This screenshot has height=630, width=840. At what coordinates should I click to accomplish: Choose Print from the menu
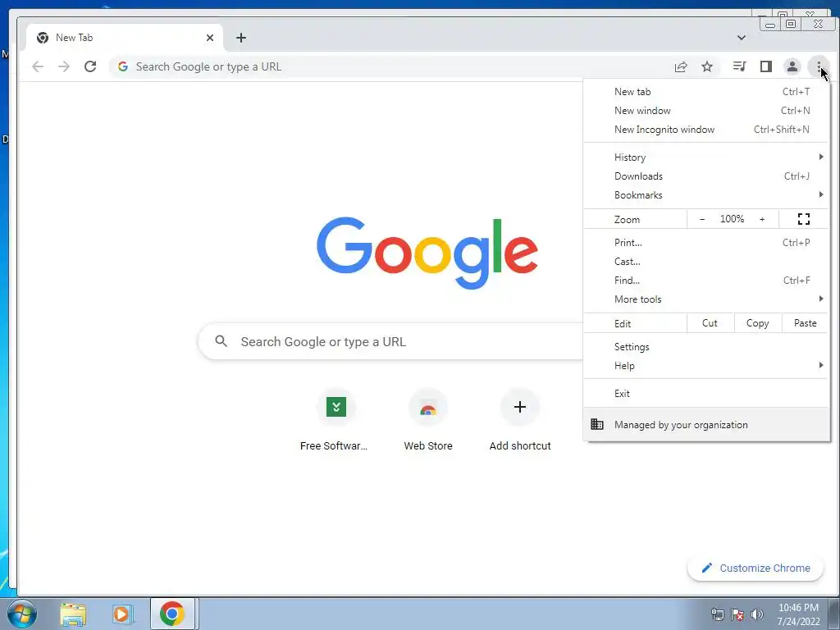(x=706, y=243)
